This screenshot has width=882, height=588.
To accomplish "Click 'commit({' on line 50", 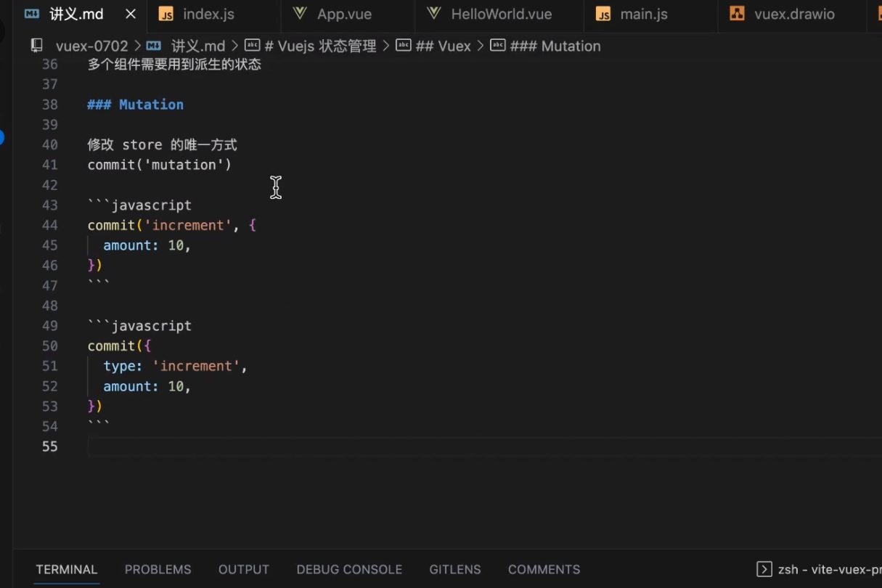I will (119, 346).
